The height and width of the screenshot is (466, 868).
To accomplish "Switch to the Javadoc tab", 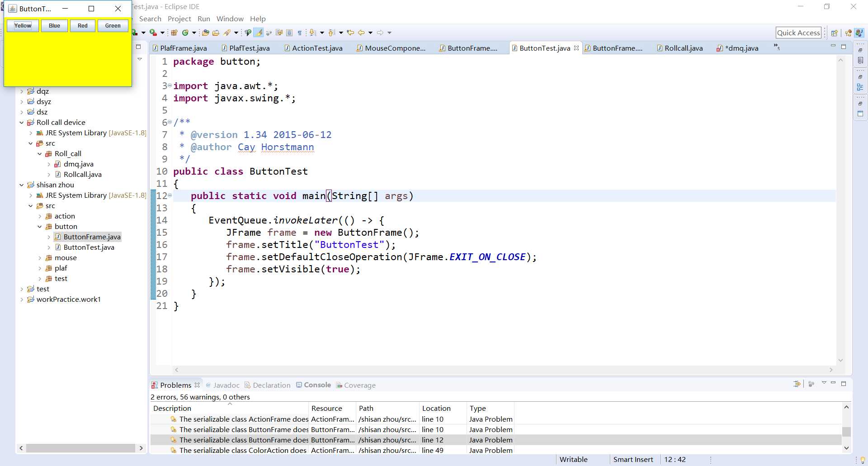I will [x=222, y=385].
